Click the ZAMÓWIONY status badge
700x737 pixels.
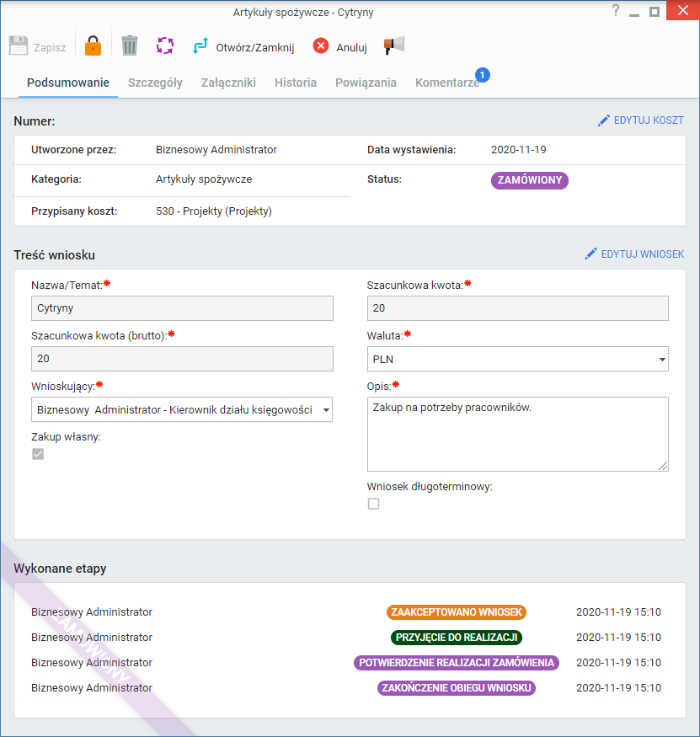point(530,180)
